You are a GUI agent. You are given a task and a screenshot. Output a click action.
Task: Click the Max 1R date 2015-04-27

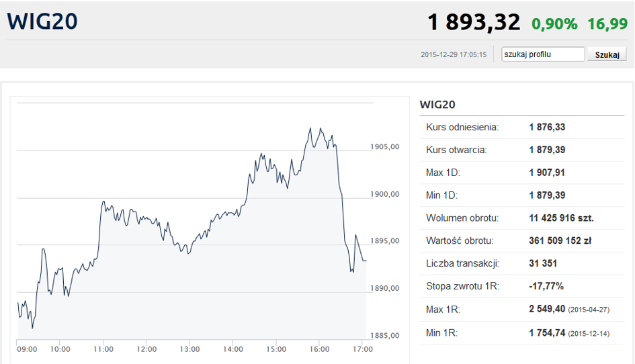click(x=589, y=310)
